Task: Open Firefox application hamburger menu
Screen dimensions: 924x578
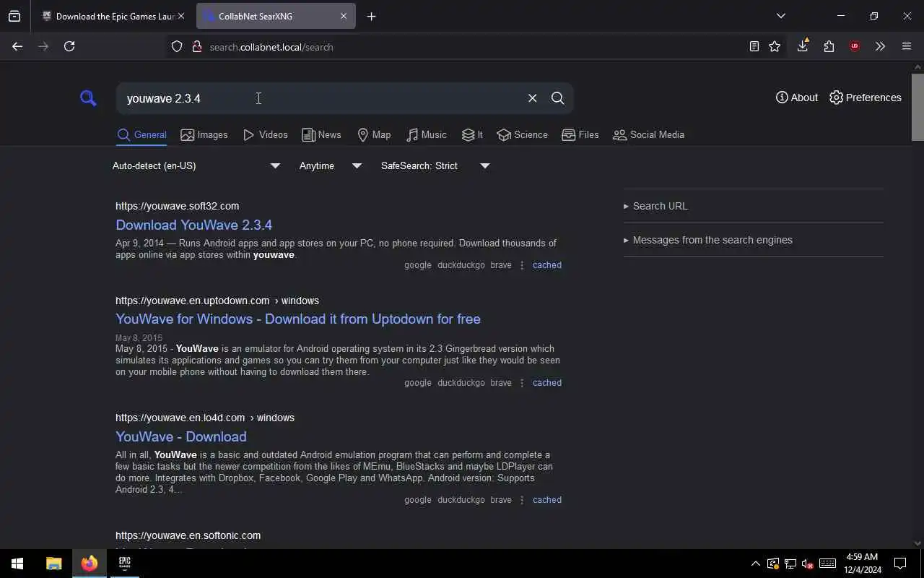Action: pyautogui.click(x=907, y=46)
